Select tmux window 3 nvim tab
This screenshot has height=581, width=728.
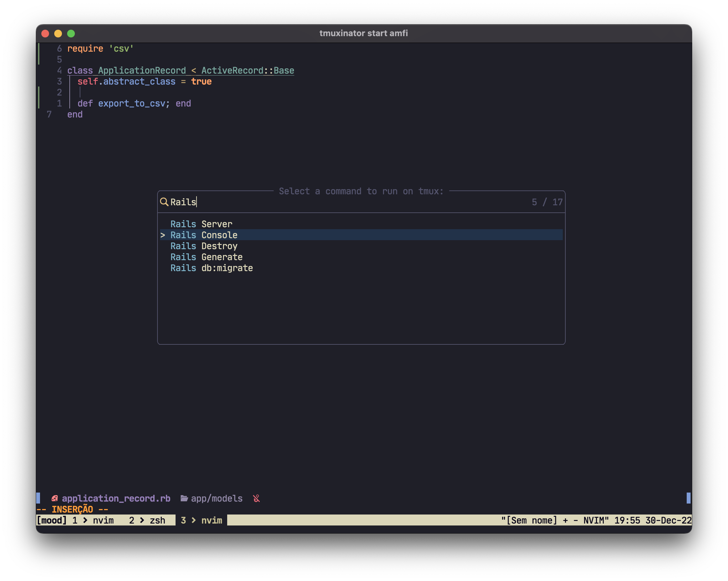pos(202,521)
